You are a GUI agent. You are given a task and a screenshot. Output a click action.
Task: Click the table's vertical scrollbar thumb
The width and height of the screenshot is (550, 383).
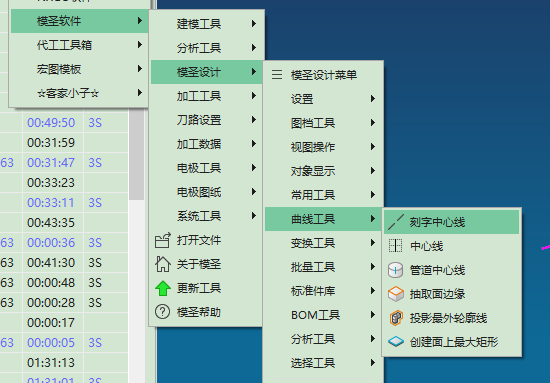pos(136,154)
